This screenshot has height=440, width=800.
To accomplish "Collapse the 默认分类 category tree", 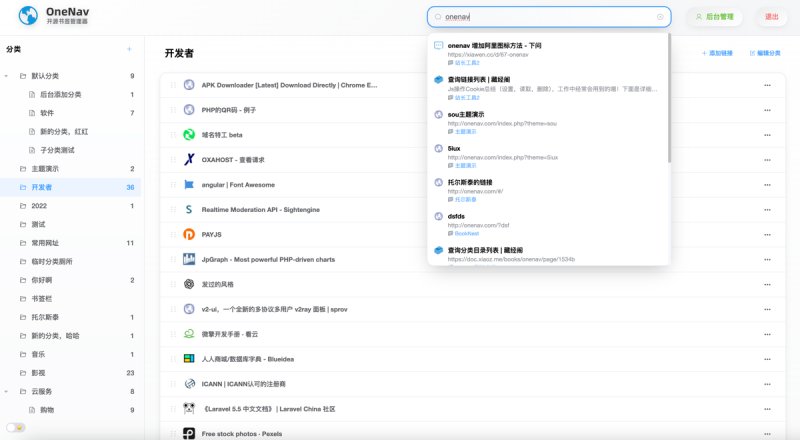I will pyautogui.click(x=6, y=76).
